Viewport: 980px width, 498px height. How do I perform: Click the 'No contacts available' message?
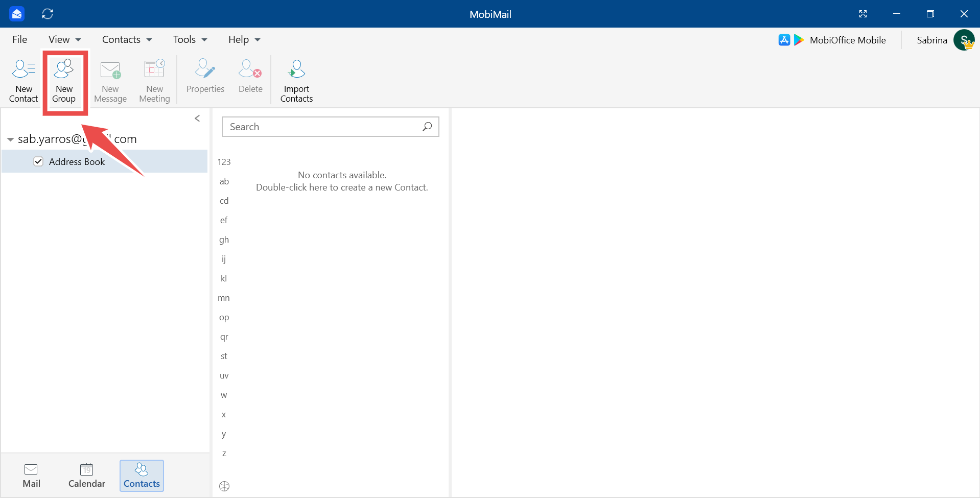pyautogui.click(x=342, y=175)
